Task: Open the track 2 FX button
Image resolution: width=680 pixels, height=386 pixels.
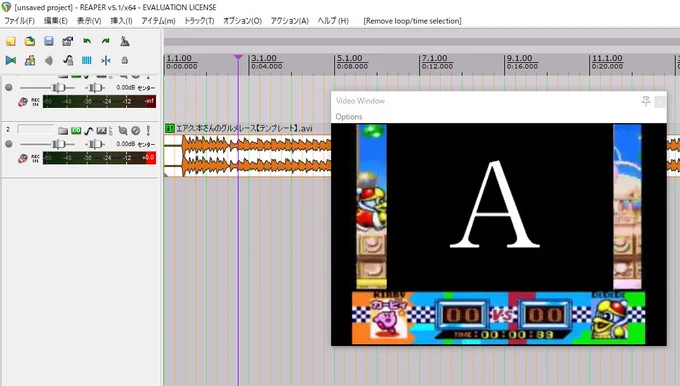Action: coord(101,131)
